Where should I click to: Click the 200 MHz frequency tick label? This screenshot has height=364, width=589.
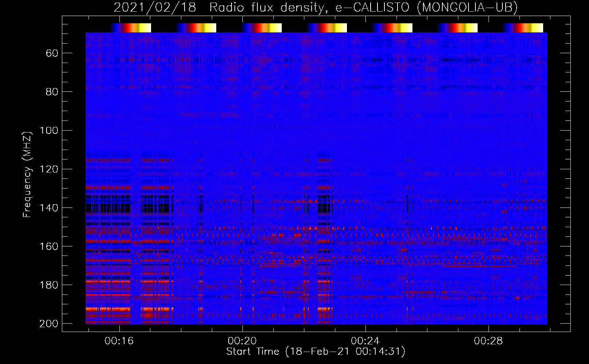(49, 323)
